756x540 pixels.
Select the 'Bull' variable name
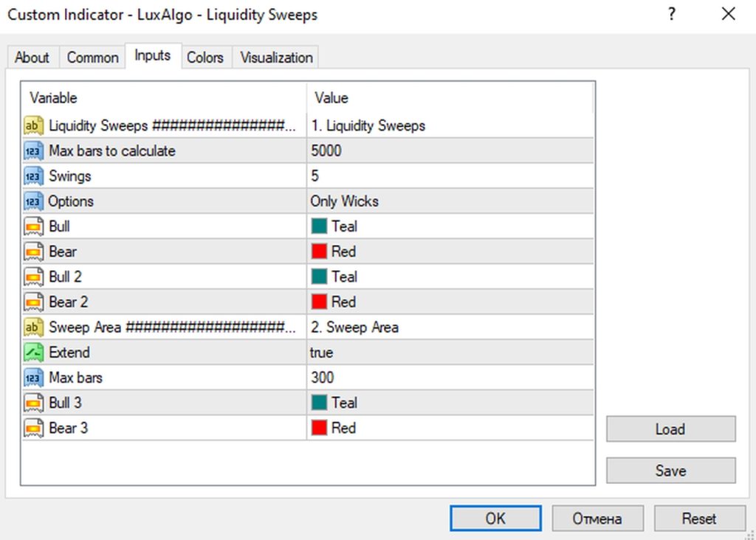(x=59, y=226)
